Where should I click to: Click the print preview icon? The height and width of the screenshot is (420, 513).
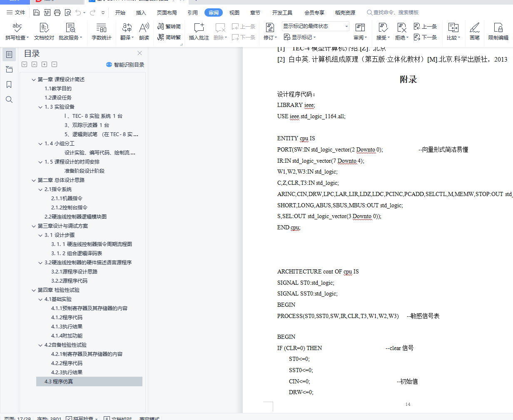(x=68, y=12)
